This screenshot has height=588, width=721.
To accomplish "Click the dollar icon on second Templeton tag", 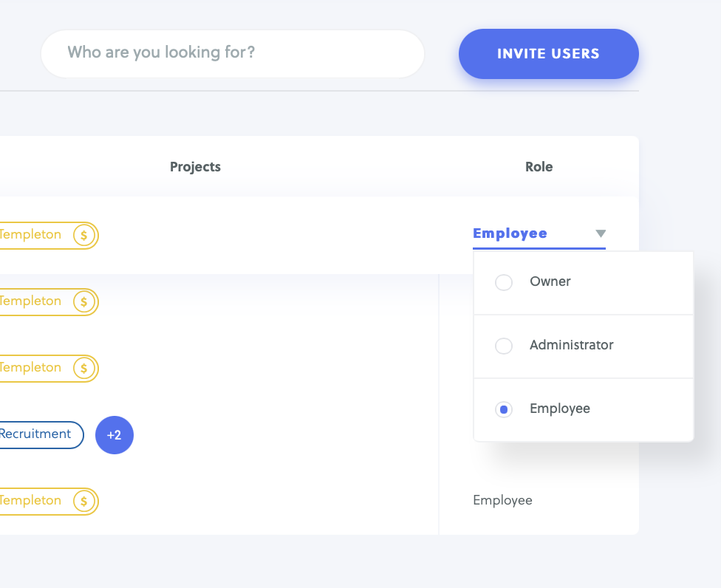I will (x=83, y=302).
